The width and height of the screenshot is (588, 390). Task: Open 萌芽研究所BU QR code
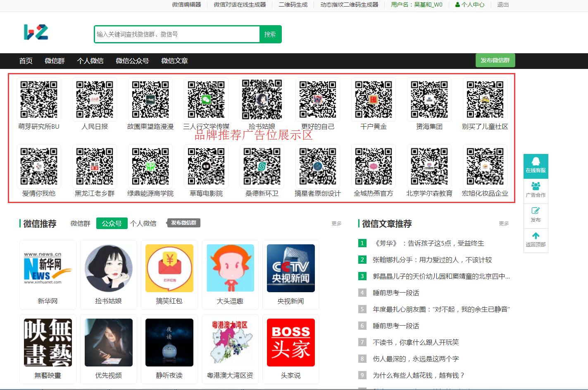[x=39, y=99]
